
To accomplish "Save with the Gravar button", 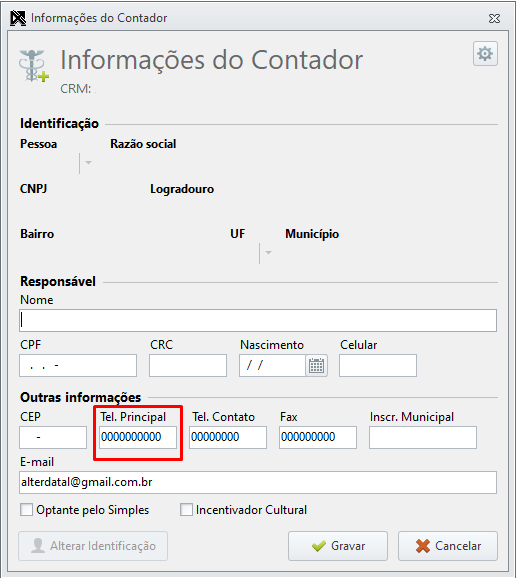I will pos(338,546).
